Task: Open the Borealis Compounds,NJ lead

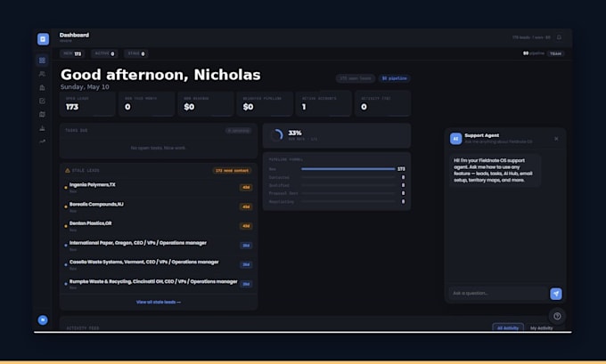Action: (159, 206)
